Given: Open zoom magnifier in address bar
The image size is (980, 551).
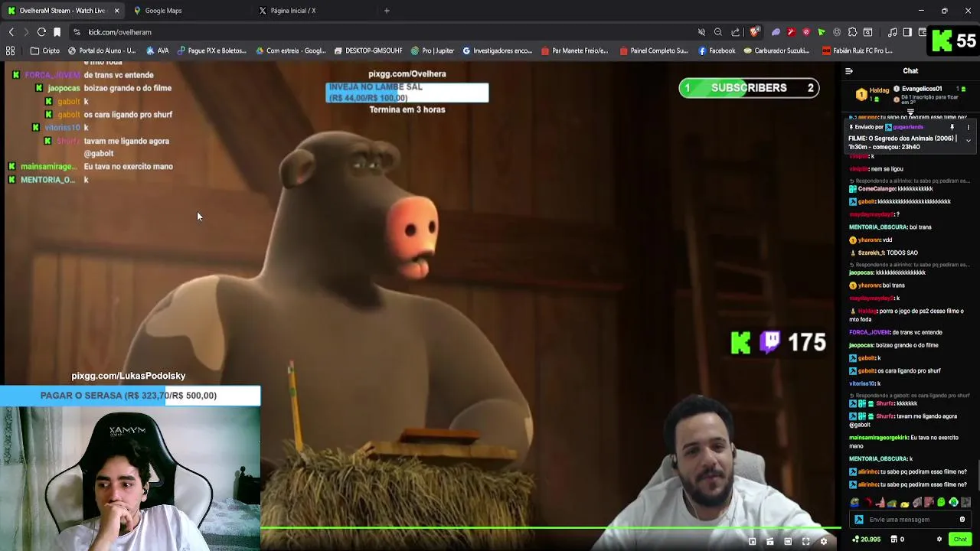Looking at the screenshot, I should pyautogui.click(x=718, y=32).
